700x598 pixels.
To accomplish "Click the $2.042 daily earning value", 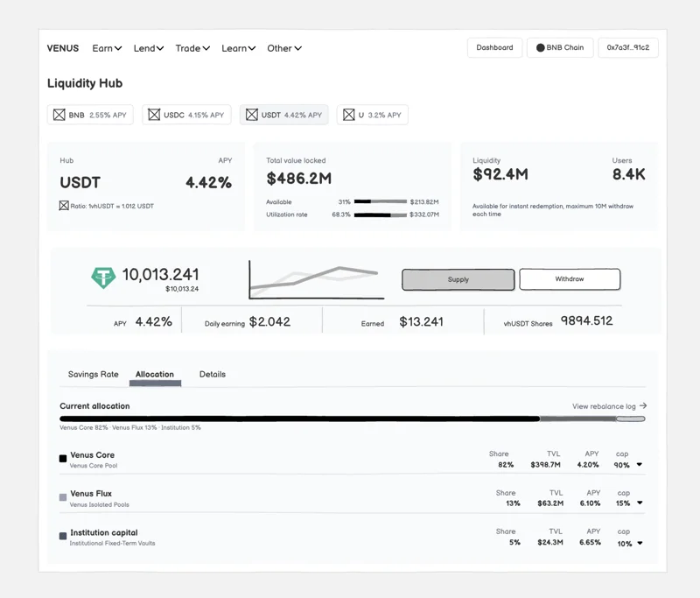I will tap(269, 321).
